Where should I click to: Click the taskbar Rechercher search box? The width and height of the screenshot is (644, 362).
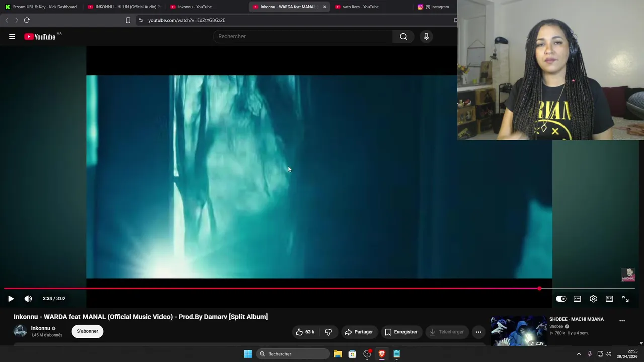click(293, 354)
